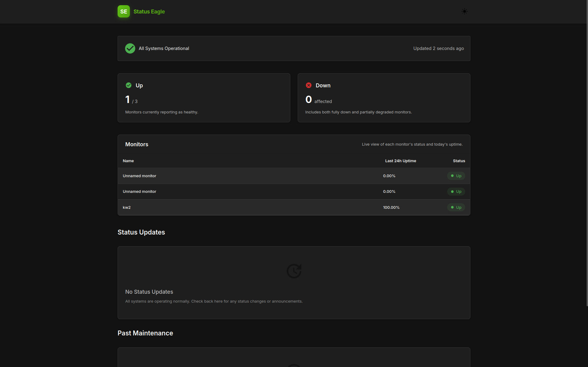Open the Status Updates section header
The image size is (588, 367).
141,232
